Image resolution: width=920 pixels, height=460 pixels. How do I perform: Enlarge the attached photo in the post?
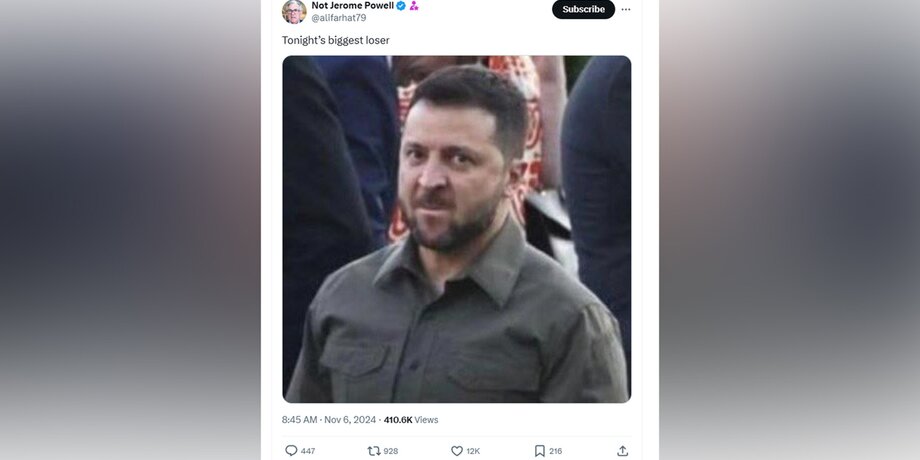[456, 229]
